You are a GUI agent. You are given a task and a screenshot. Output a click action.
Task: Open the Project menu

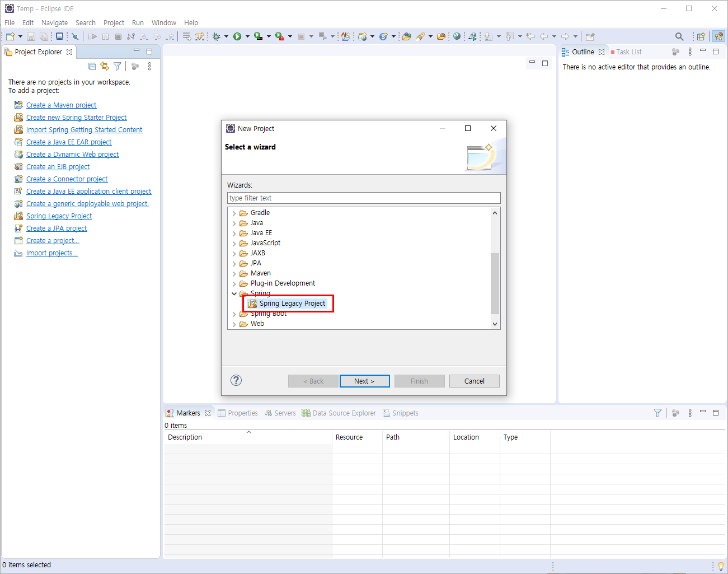point(114,22)
